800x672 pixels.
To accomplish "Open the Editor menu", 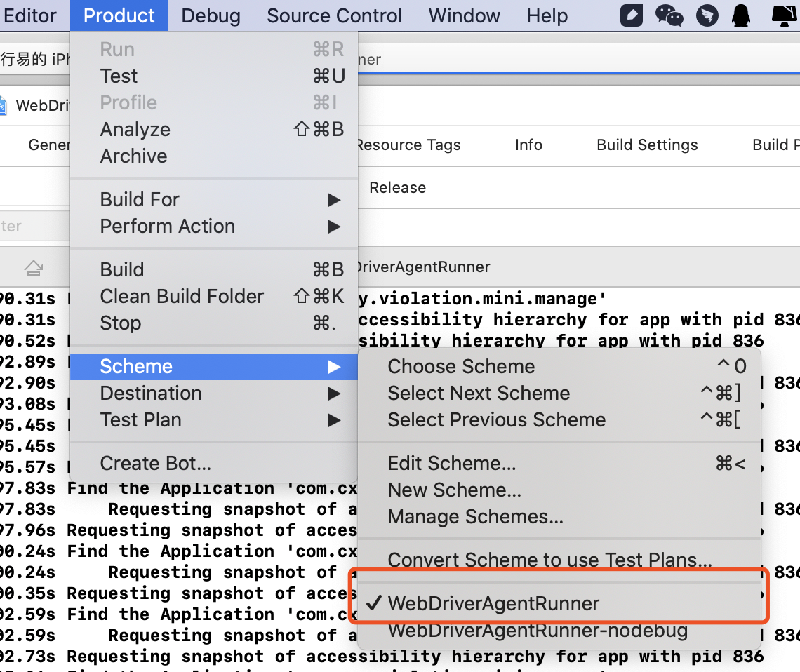I will [x=29, y=15].
